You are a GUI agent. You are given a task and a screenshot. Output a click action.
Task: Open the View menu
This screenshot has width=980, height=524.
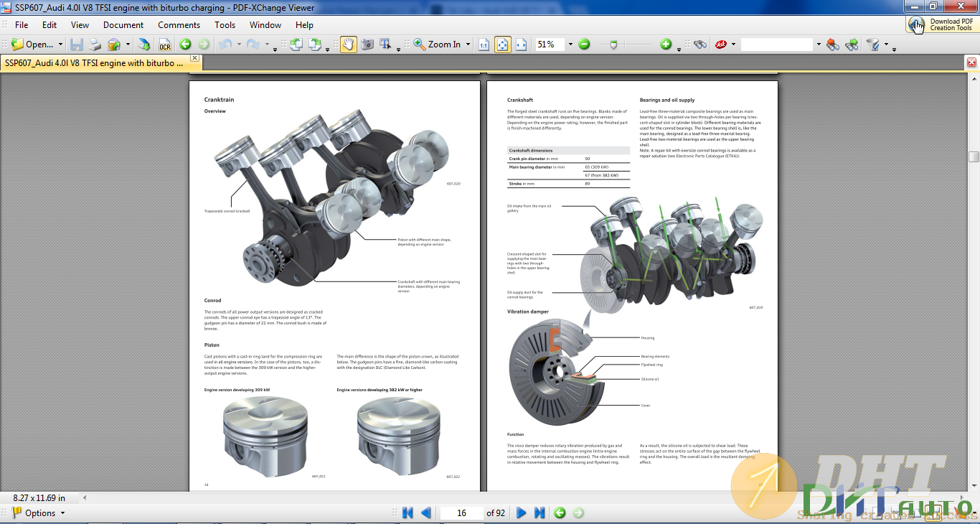(80, 24)
